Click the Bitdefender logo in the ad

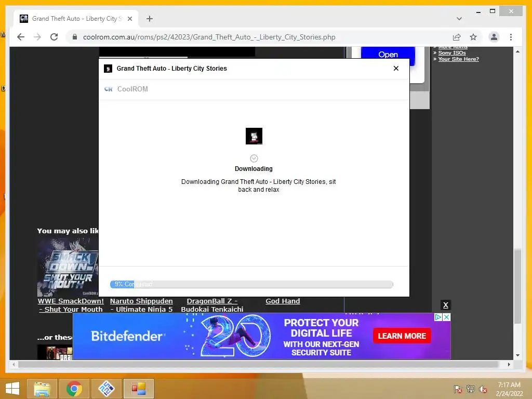[x=128, y=336]
